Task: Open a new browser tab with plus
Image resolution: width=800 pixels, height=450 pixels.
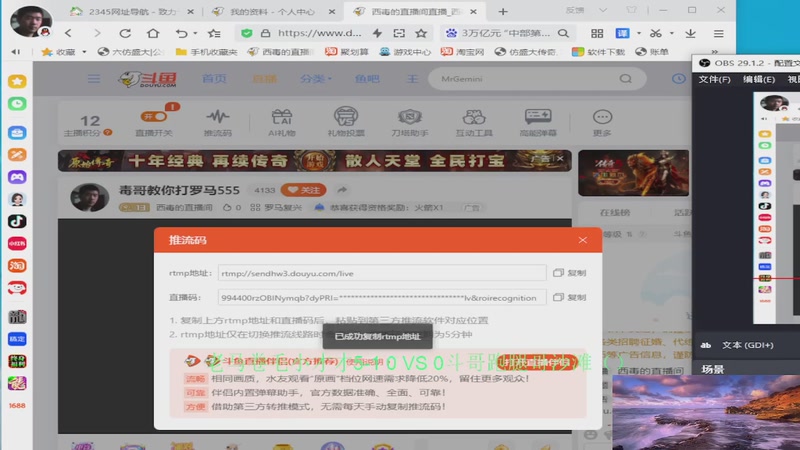Action: point(503,11)
